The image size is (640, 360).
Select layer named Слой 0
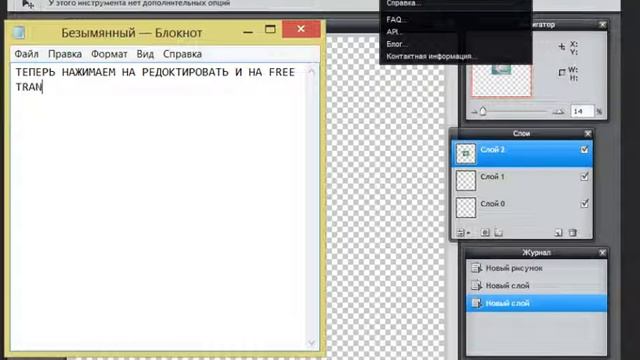click(522, 207)
